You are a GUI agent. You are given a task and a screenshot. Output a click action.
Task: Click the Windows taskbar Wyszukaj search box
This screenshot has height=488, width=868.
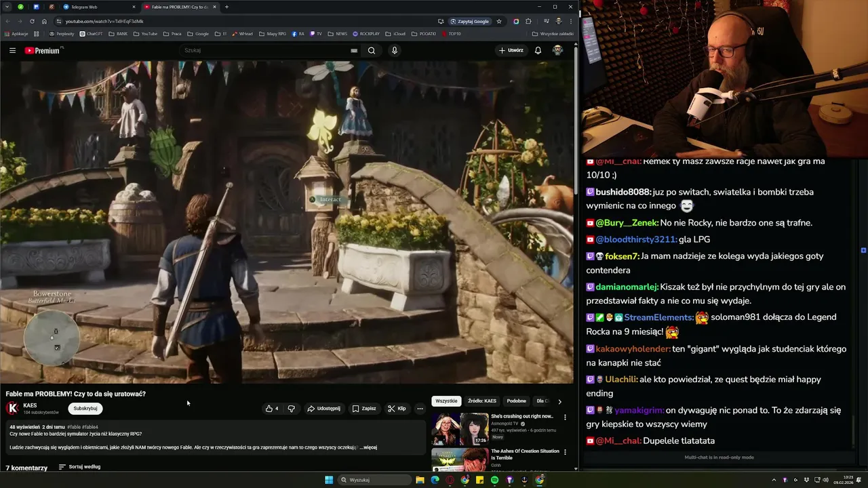coord(375,480)
